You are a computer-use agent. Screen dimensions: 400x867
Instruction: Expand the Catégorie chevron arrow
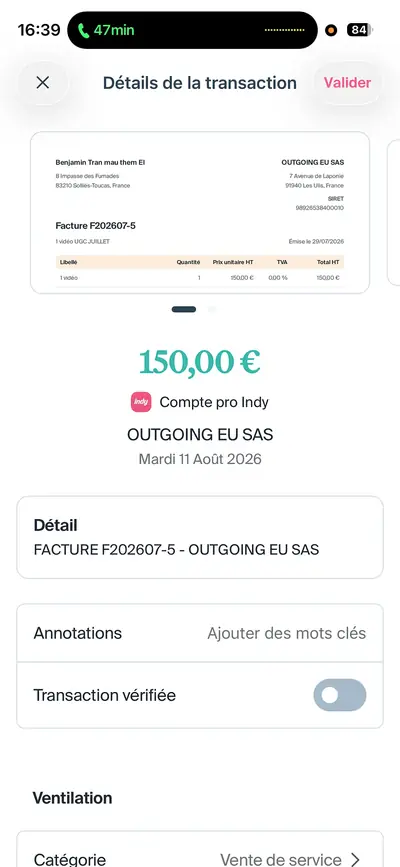tap(355, 859)
